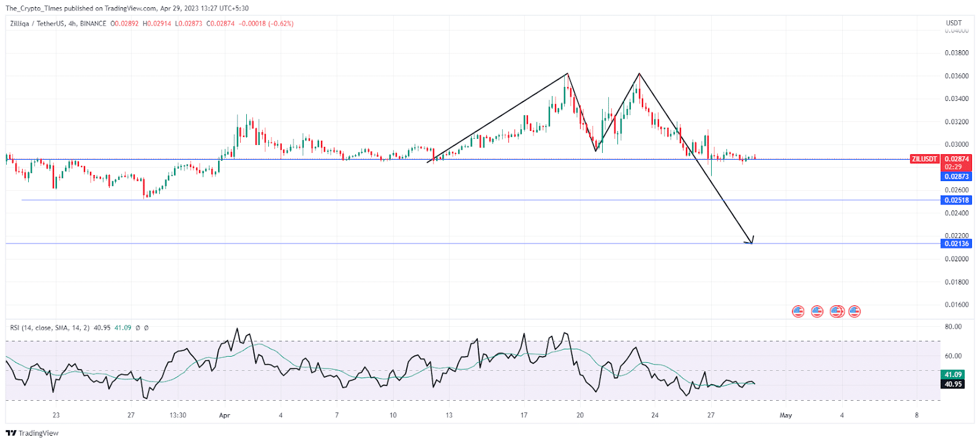Open RSI (14, close, SMA, 14, 2) indicator legend
This screenshot has width=980, height=443.
(50, 328)
